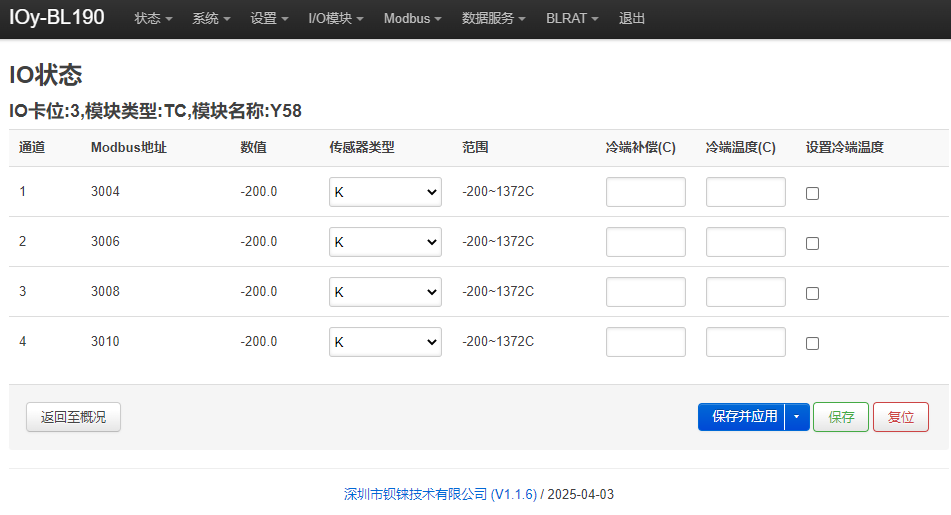Enable 设置冷端温度 checkbox for channel 2

pyautogui.click(x=812, y=243)
